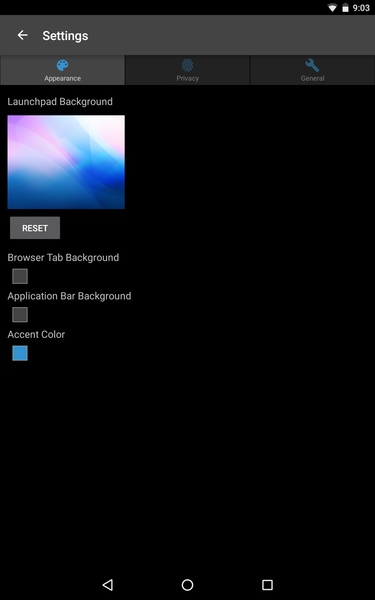Pick the Browser Tab Background color swatch
The image size is (375, 600).
[x=20, y=276]
